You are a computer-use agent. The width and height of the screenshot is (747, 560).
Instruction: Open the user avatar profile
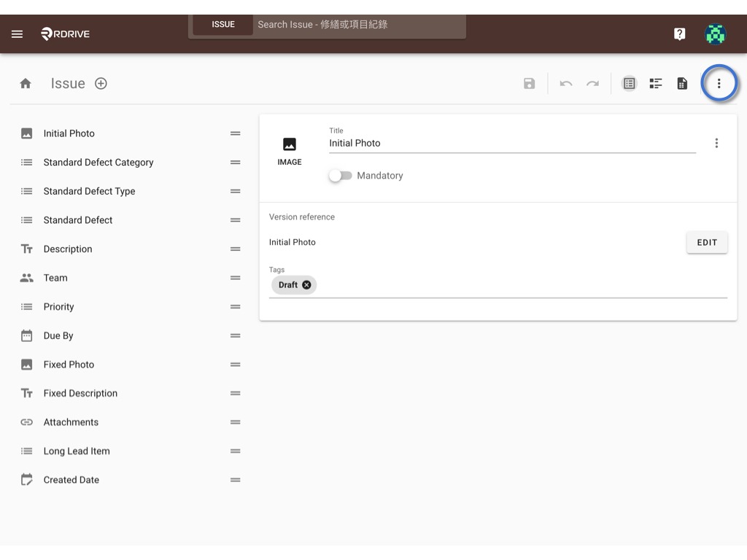point(716,34)
